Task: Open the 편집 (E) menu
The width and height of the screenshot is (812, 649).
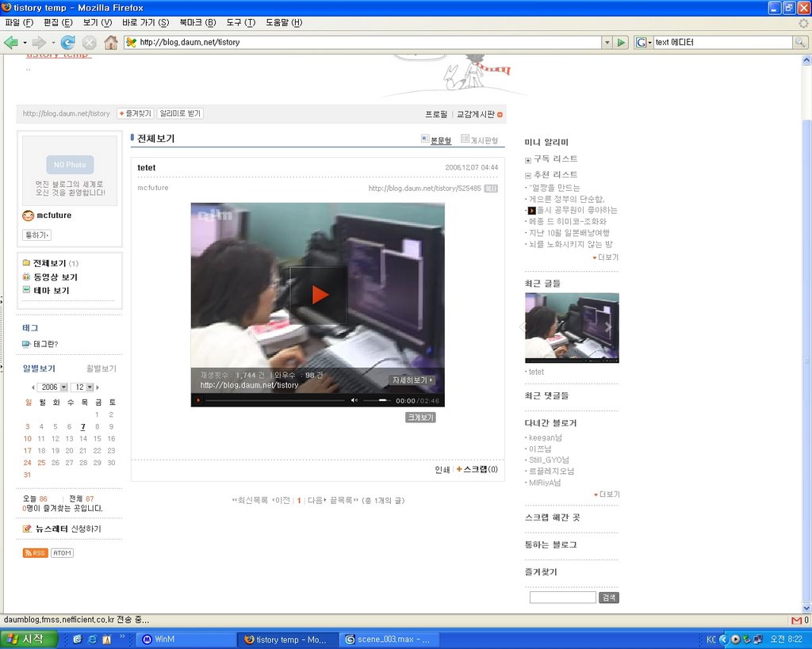Action: pyautogui.click(x=58, y=22)
